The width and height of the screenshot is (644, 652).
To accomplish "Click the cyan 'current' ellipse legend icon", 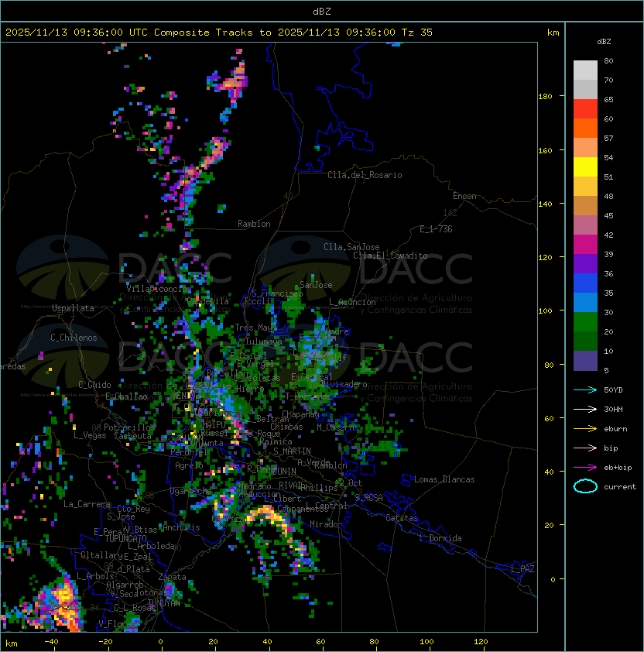I will [x=585, y=486].
